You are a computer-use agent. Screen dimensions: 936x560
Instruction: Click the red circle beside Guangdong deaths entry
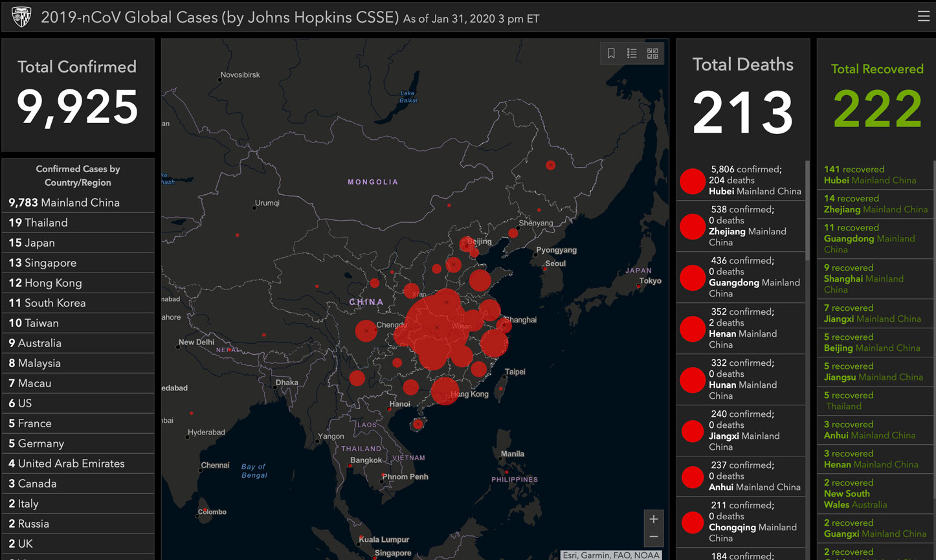point(692,278)
